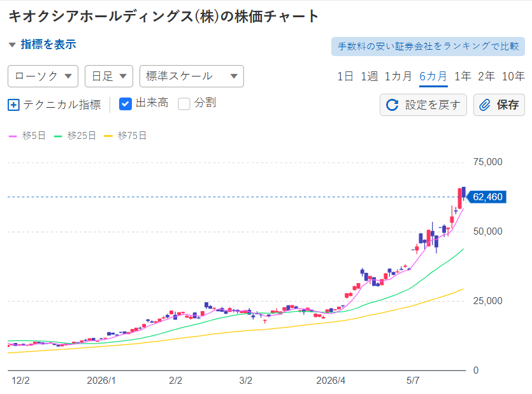
Task: Open the 標準スケール scale dropdown
Action: (192, 77)
